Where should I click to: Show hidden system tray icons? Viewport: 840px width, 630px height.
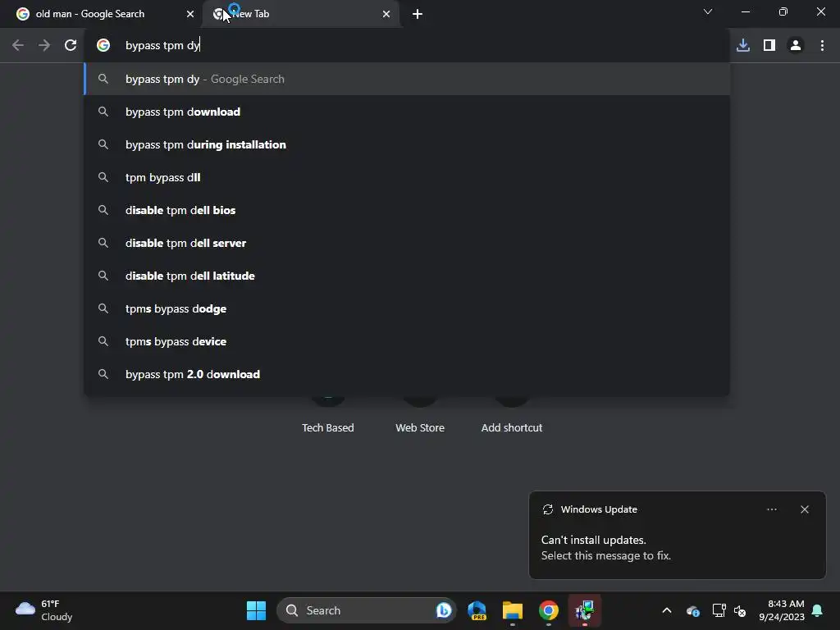666,610
